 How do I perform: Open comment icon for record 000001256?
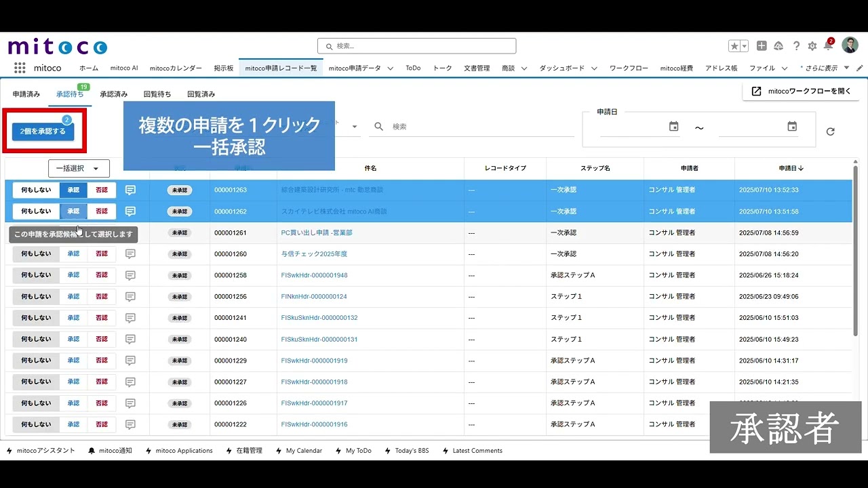[x=131, y=297]
